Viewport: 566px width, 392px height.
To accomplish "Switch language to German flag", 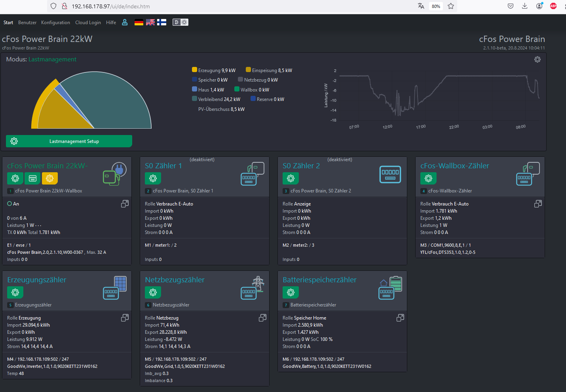I will pos(139,22).
